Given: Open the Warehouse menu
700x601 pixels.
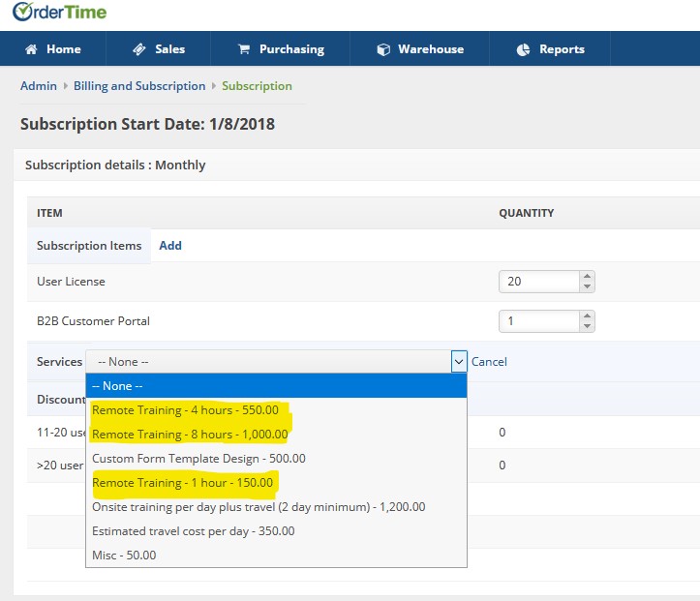Looking at the screenshot, I should click(x=419, y=48).
